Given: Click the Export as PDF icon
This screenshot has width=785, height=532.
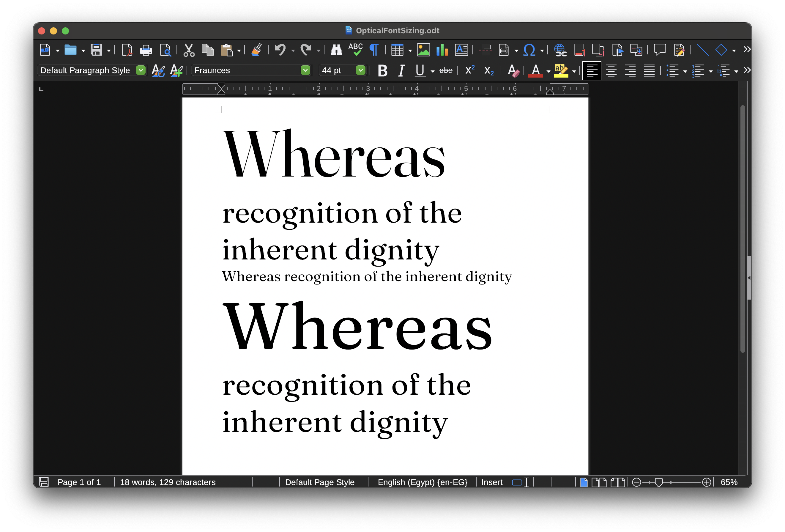Looking at the screenshot, I should (127, 50).
